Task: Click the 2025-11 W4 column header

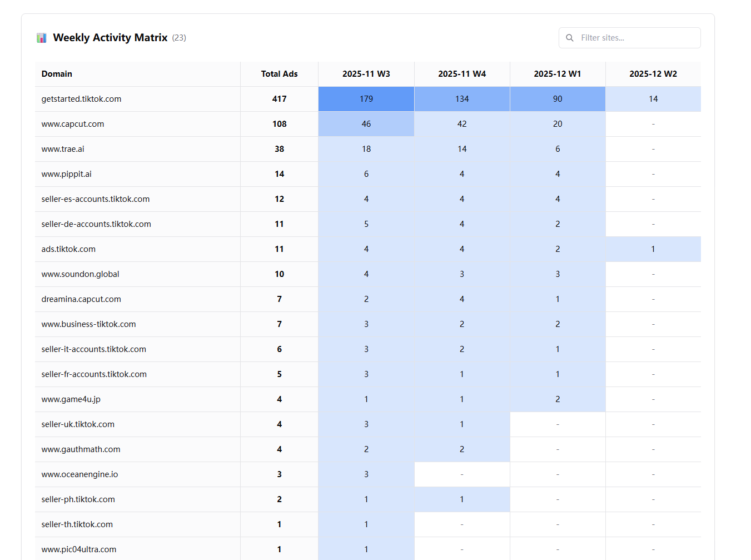Action: pyautogui.click(x=462, y=74)
